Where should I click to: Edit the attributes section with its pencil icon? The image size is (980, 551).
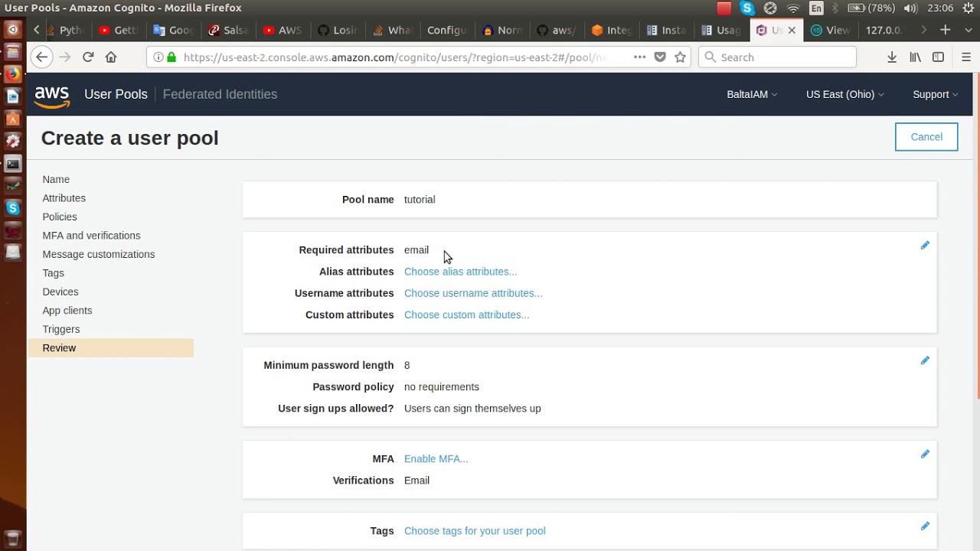pyautogui.click(x=925, y=246)
